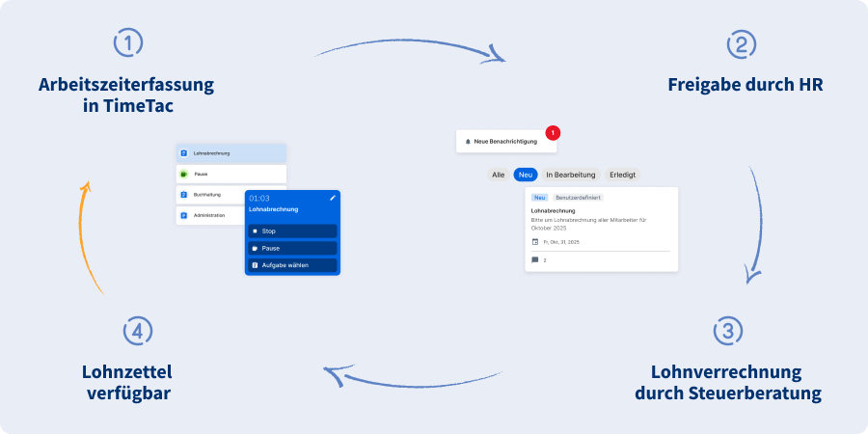The width and height of the screenshot is (868, 434).
Task: Open Aufgabe wählen on the timer card
Action: coord(292,265)
